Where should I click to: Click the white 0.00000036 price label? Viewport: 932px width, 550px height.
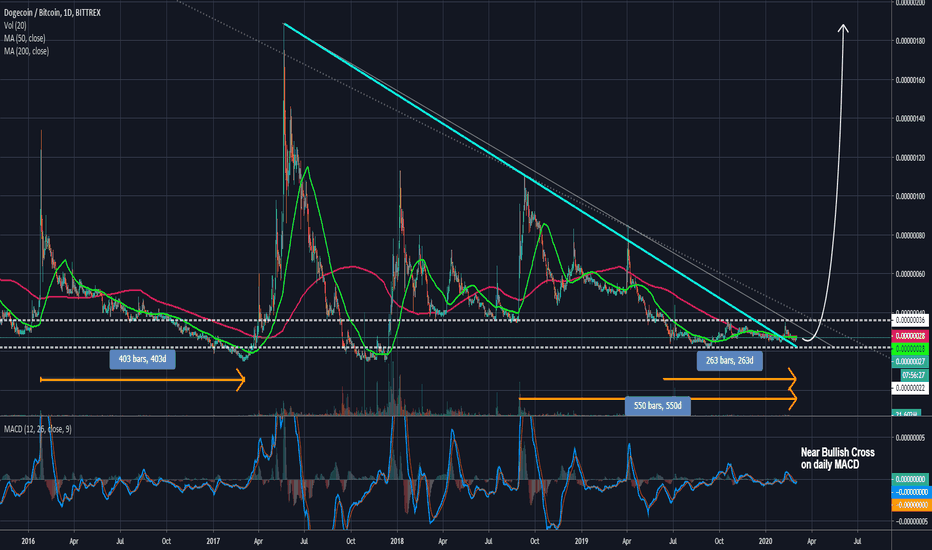click(x=910, y=320)
